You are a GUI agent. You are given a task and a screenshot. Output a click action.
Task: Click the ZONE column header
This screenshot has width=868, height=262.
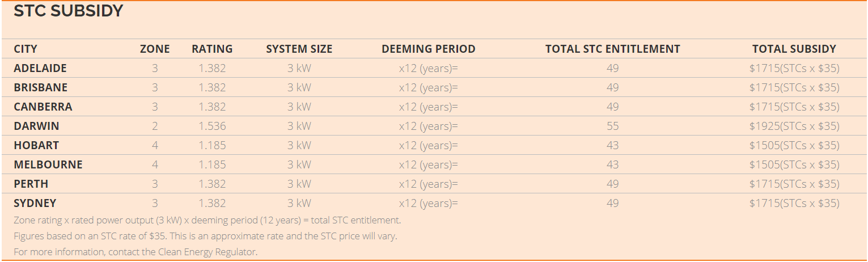[155, 49]
